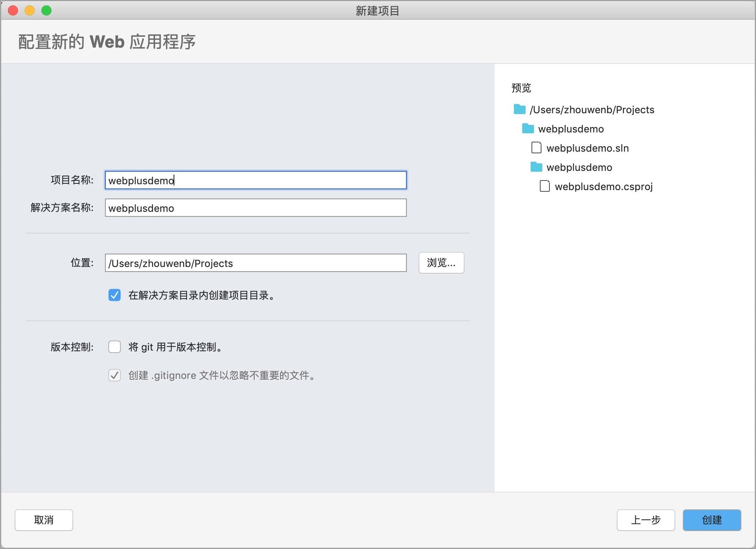Viewport: 756px width, 549px height.
Task: Select webplusdemo.sln in the preview tree
Action: [587, 148]
